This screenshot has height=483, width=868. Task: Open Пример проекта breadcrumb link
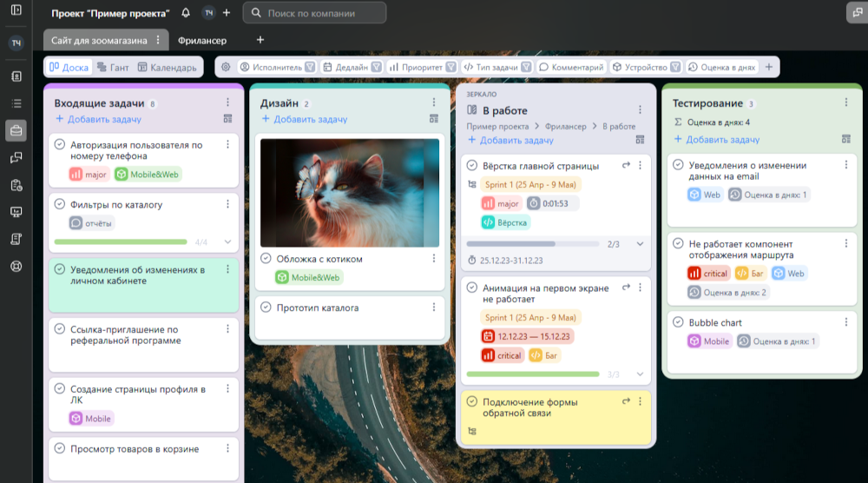point(497,126)
